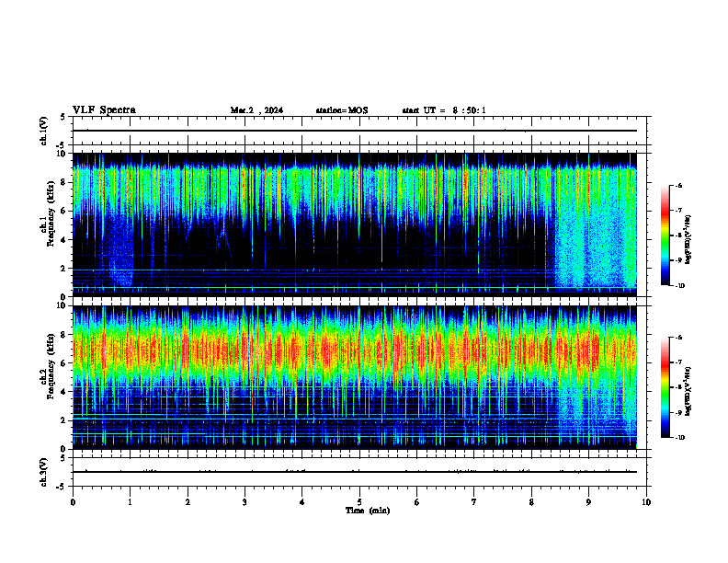The height and width of the screenshot is (563, 728).
Task: Click the ch.2 red emission band near 7 kHz
Action: coord(355,350)
